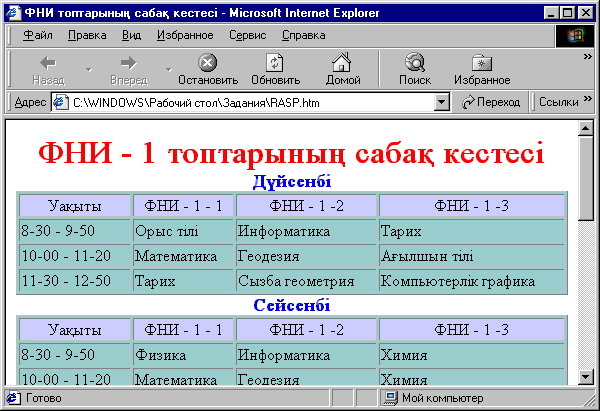The height and width of the screenshot is (411, 600).
Task: Open the Справка menu
Action: (x=303, y=35)
